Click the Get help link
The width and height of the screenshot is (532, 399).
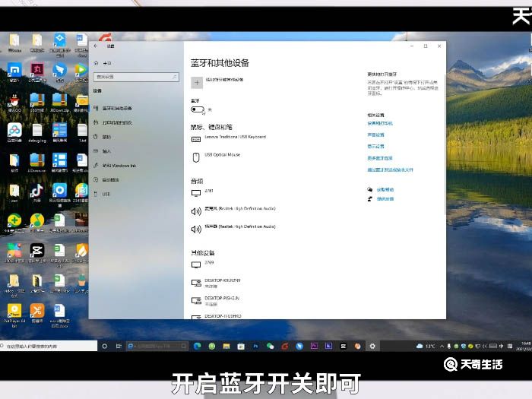[x=385, y=190]
